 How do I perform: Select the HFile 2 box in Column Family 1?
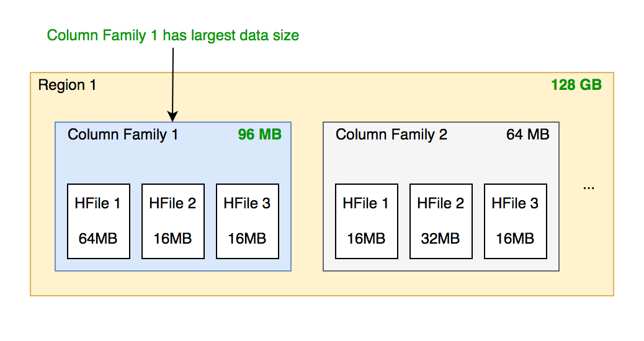(x=172, y=221)
